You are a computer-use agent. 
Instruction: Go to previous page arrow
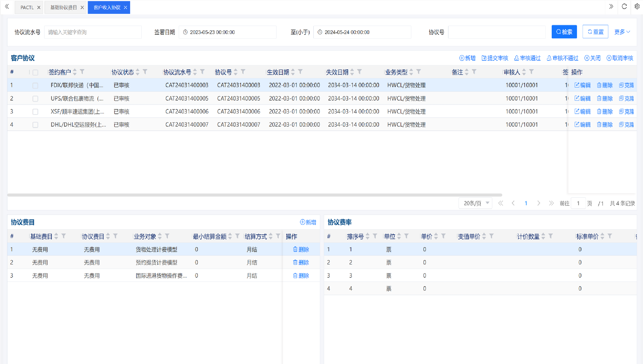(513, 203)
